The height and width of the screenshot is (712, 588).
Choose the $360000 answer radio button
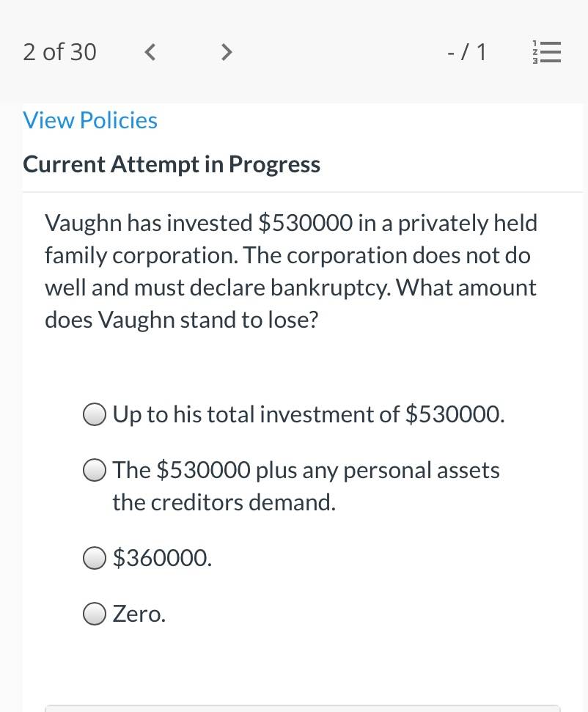click(95, 557)
